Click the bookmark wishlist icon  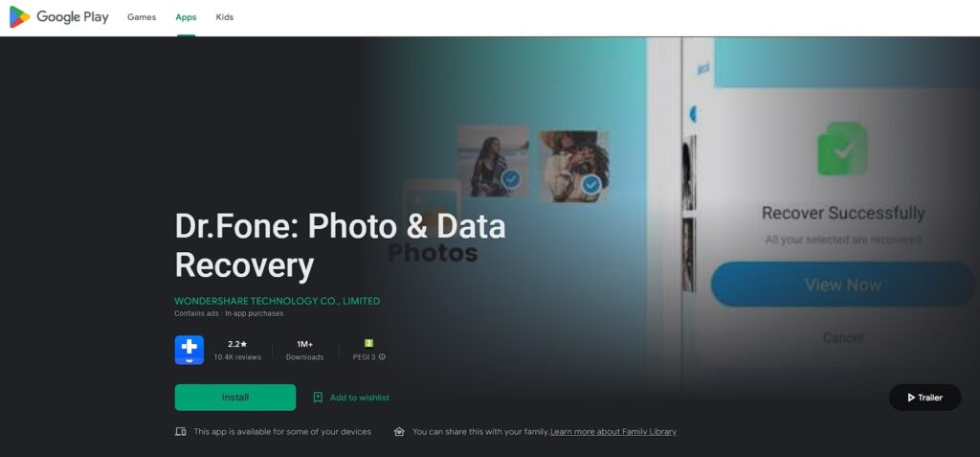click(318, 398)
